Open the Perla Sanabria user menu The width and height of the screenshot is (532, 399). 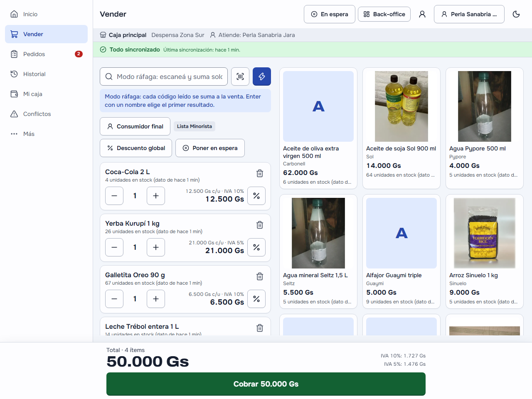click(x=469, y=14)
